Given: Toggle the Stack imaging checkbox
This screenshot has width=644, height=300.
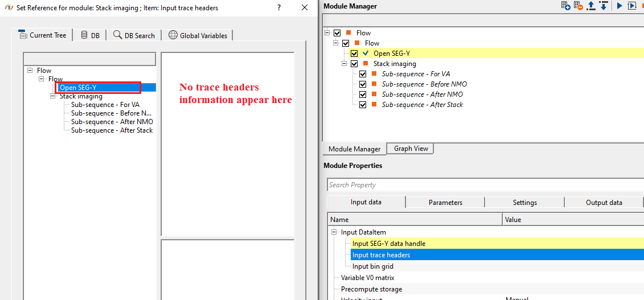Looking at the screenshot, I should [x=354, y=64].
